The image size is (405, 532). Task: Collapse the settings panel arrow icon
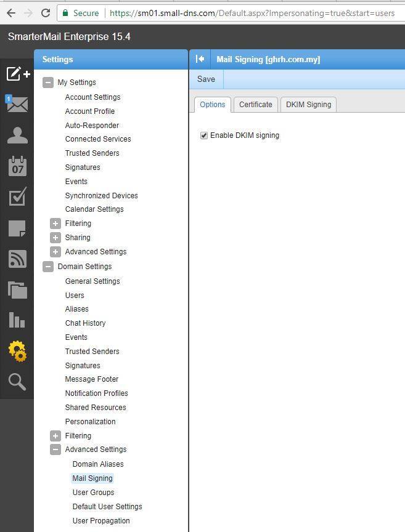click(200, 59)
